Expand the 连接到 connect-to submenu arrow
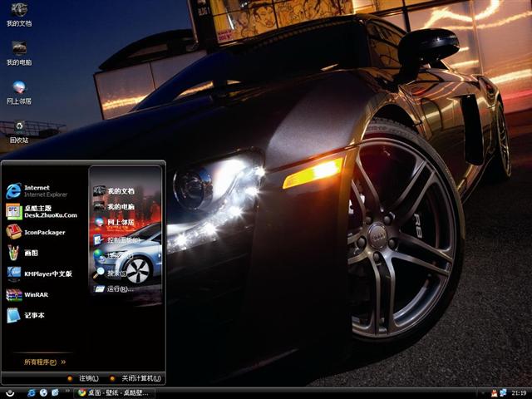Screen dimensions: 532x399 point(159,255)
